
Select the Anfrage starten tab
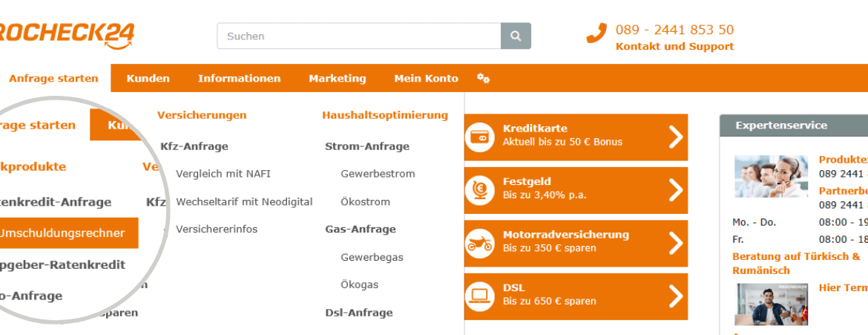[x=53, y=78]
